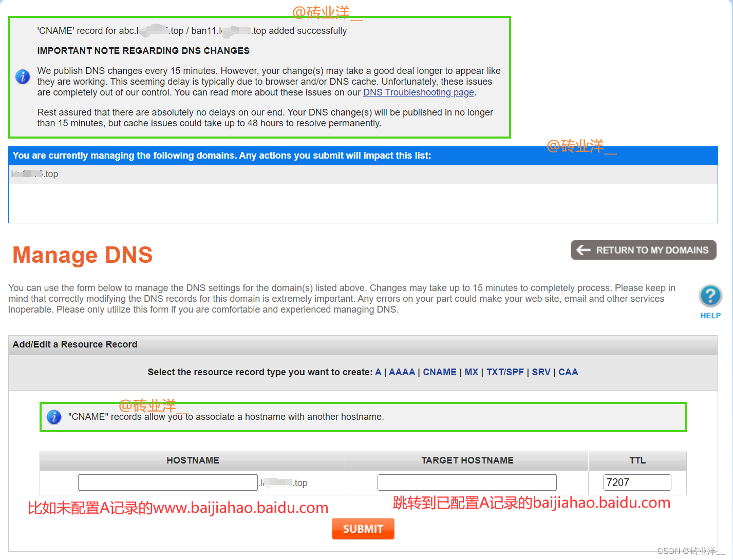
Task: Select the AAAA record type link
Action: coord(402,372)
